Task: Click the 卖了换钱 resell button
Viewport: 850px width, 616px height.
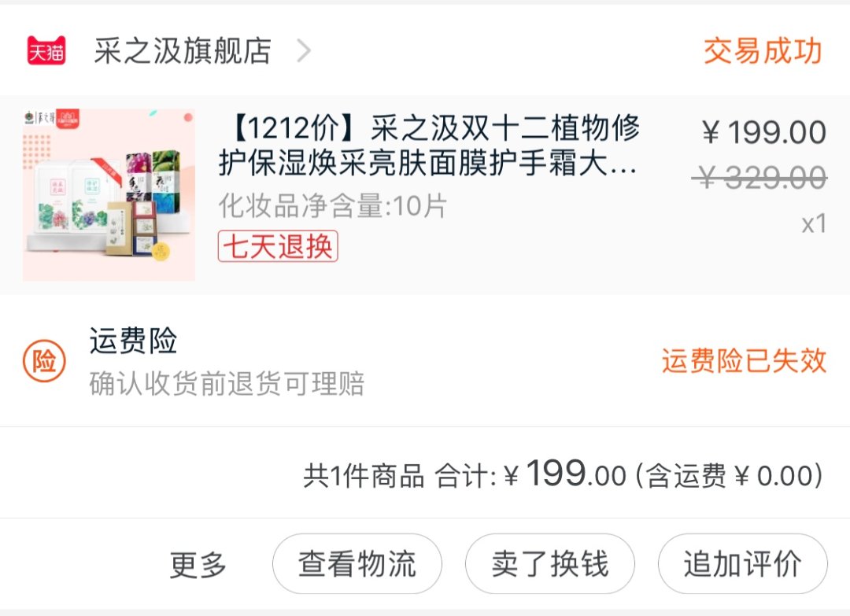Action: (549, 564)
